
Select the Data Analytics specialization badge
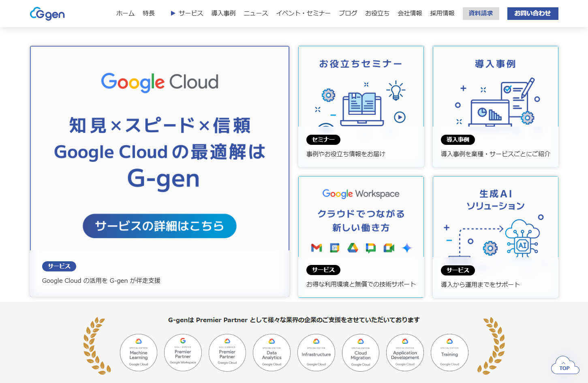coord(272,353)
